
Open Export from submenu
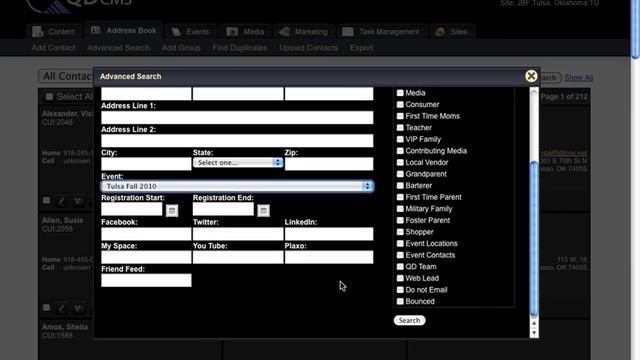click(361, 48)
